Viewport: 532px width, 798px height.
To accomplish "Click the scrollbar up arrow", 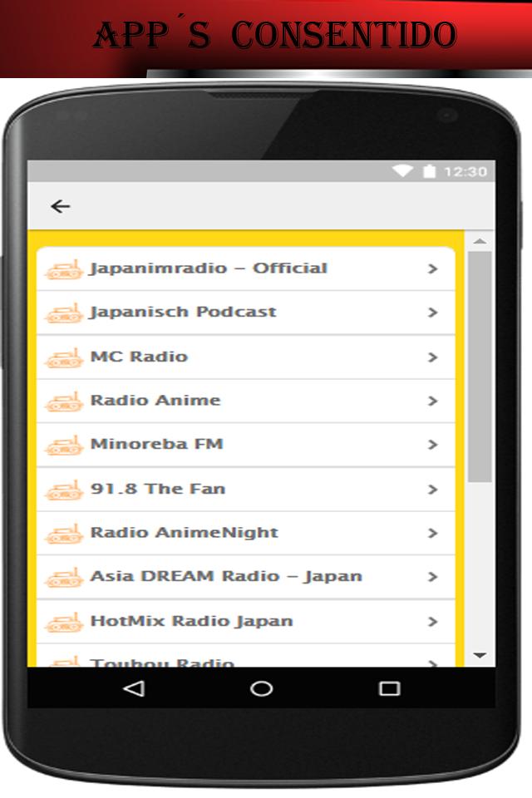I will point(480,241).
